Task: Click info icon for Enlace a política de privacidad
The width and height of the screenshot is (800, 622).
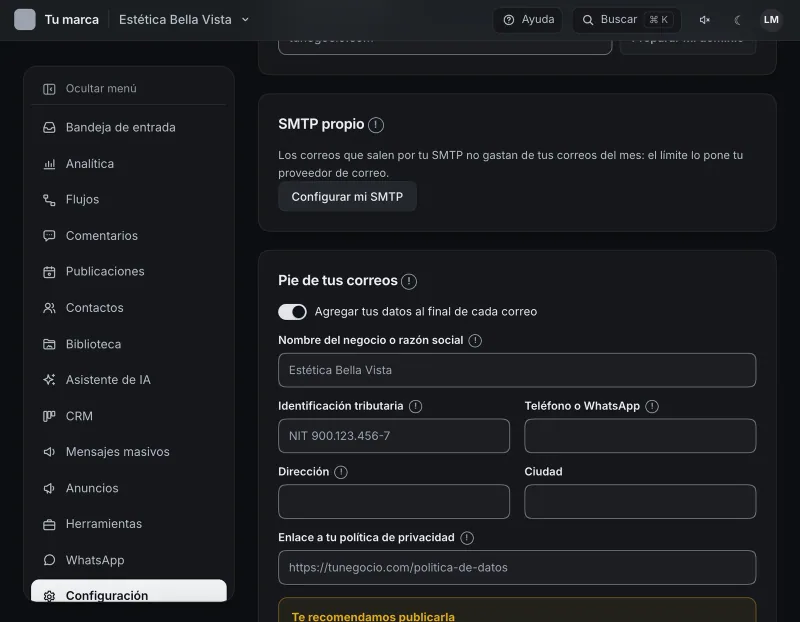Action: point(467,538)
